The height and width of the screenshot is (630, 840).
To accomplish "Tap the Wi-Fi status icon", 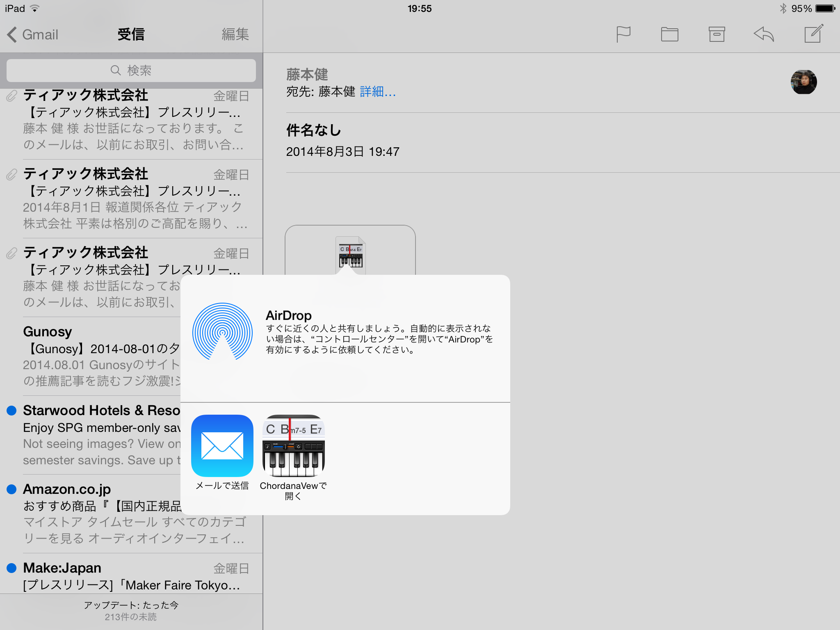I will coord(35,8).
